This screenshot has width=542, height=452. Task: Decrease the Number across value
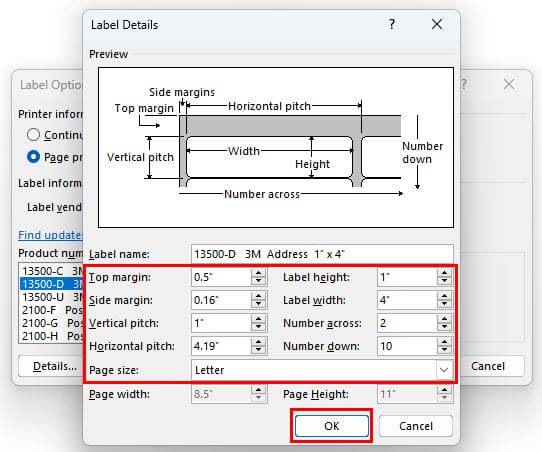[445, 328]
